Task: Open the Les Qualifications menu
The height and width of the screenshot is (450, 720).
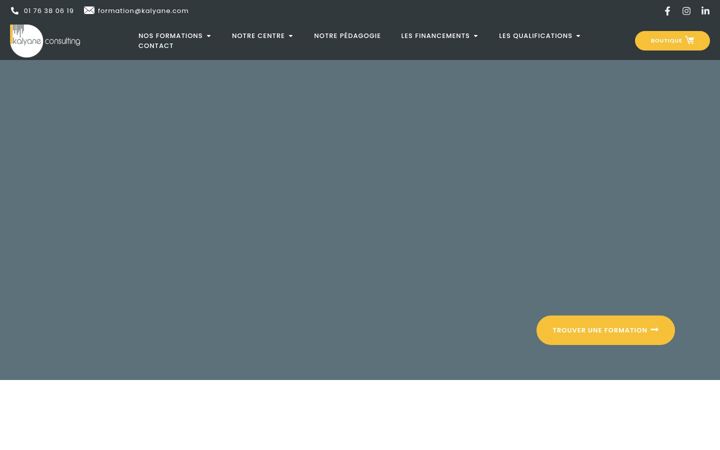Action: click(x=535, y=36)
